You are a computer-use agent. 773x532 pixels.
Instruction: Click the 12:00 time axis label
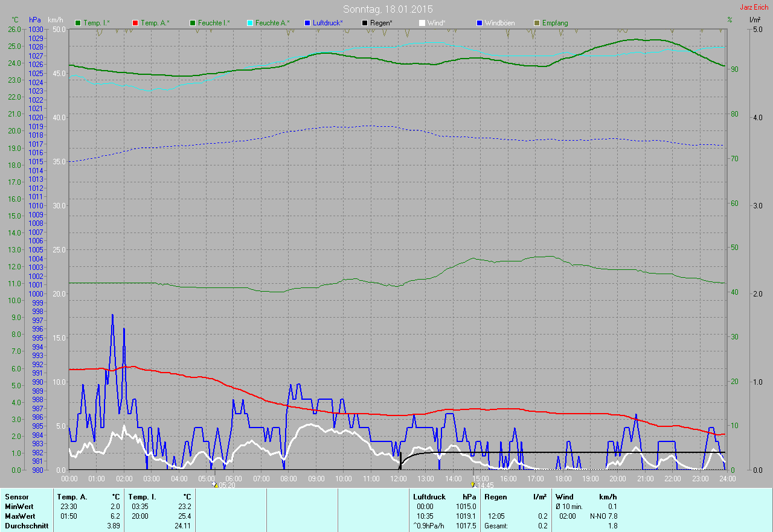pyautogui.click(x=398, y=479)
